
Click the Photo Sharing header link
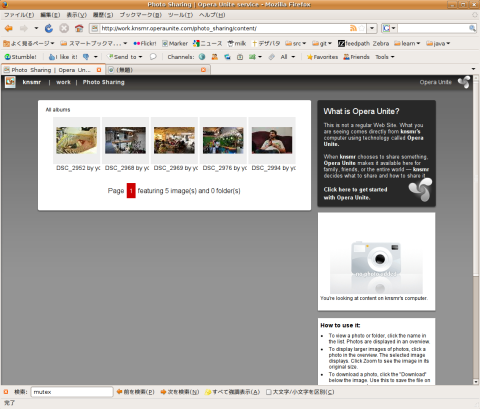tap(104, 82)
